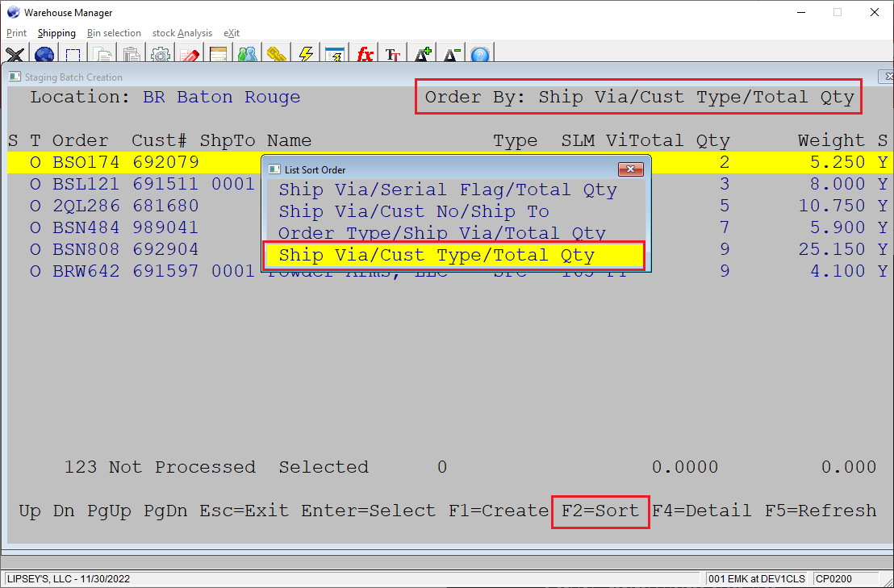894x588 pixels.
Task: Click the yellow keys toolbar icon
Action: [x=277, y=54]
